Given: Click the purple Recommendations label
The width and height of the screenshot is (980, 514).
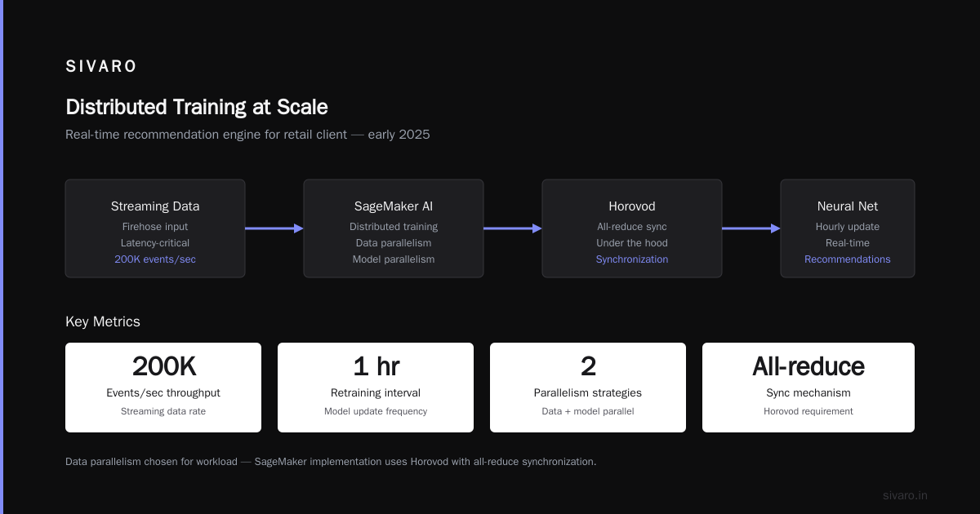Looking at the screenshot, I should [848, 259].
